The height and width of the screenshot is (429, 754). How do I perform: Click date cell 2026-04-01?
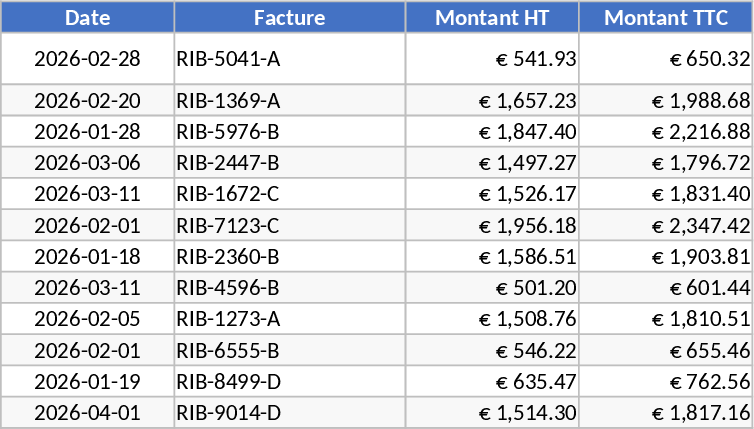(x=88, y=412)
